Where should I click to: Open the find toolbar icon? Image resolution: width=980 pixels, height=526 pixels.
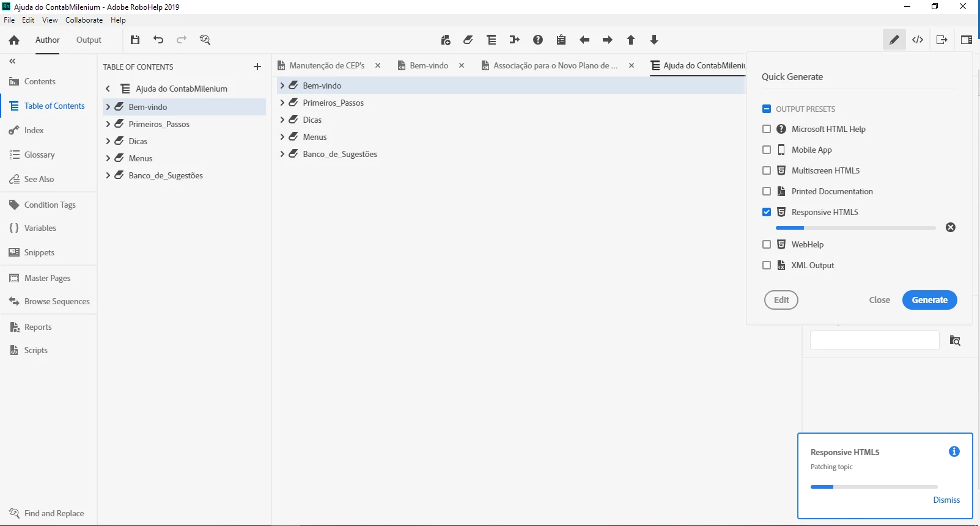[x=205, y=40]
